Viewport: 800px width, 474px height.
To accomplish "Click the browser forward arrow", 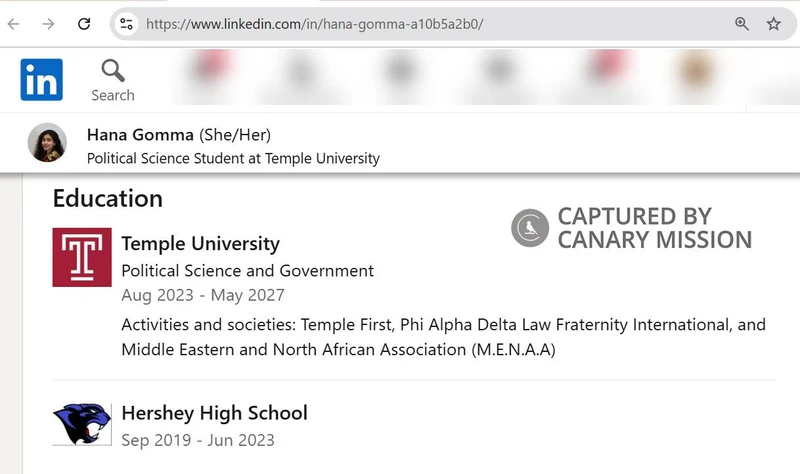I will (48, 24).
